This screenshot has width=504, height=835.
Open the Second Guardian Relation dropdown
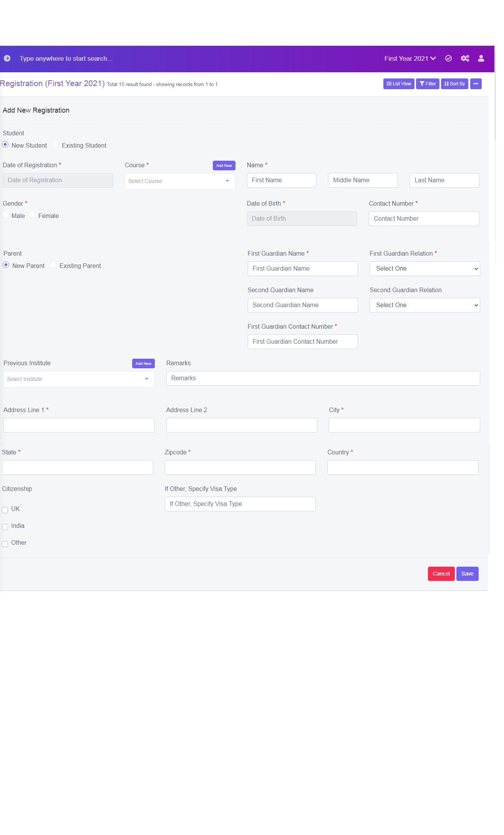pos(424,305)
